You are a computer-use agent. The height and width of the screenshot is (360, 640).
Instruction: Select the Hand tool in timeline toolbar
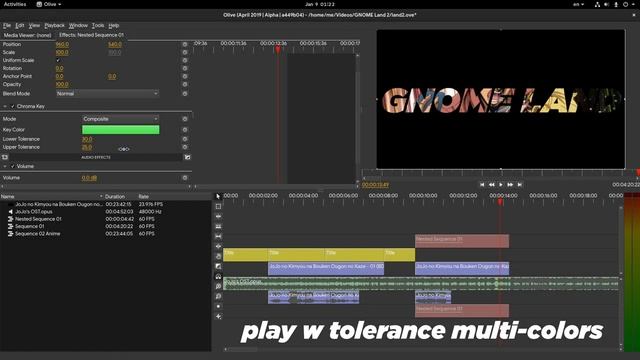click(x=218, y=256)
